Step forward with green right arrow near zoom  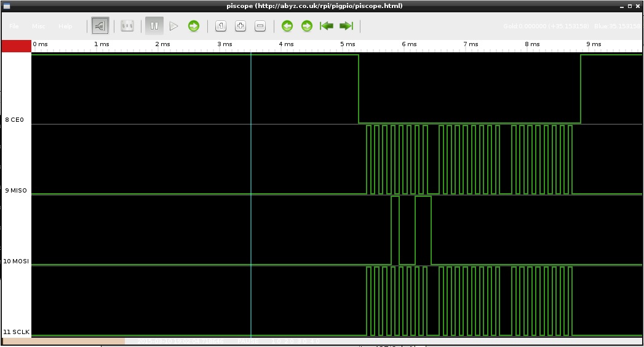pyautogui.click(x=307, y=26)
